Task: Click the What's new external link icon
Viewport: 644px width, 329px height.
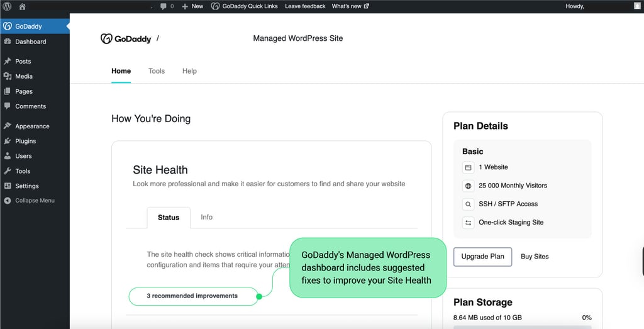Action: click(367, 6)
